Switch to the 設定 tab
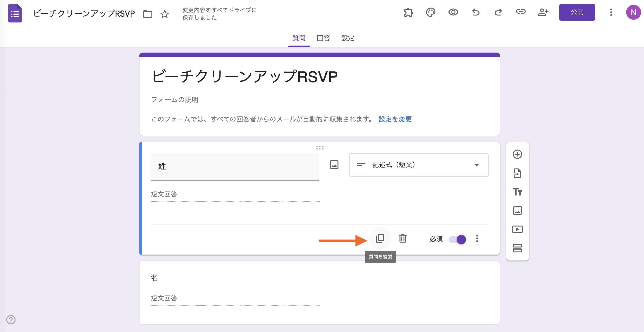 coord(348,38)
